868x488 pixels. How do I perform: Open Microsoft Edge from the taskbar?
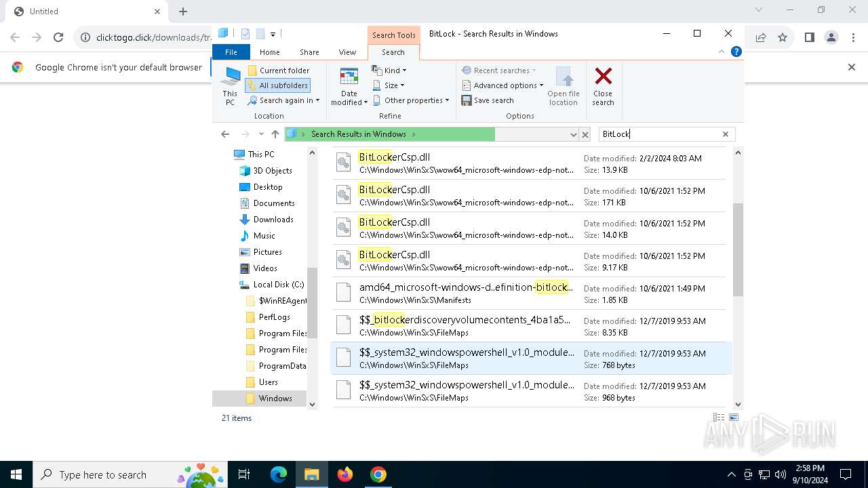(x=279, y=474)
